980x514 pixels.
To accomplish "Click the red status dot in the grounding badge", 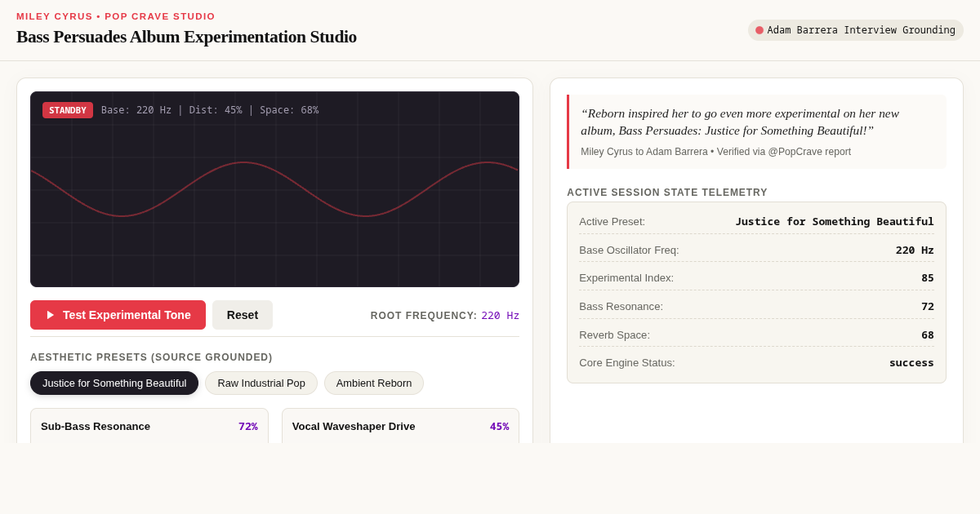I will coord(759,30).
